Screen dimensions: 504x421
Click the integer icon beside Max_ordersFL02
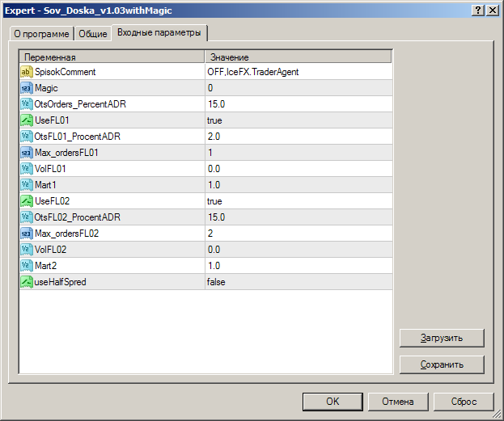point(27,234)
